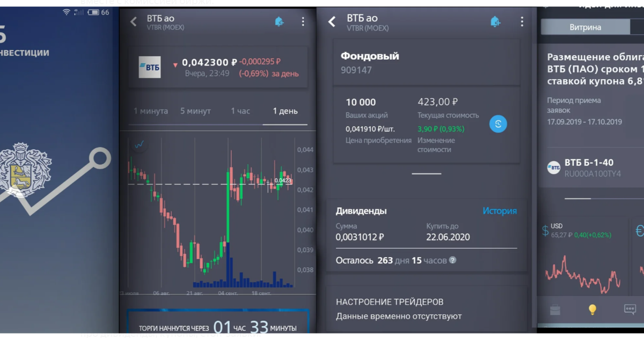Screen dimensions: 644x338
Task: Select the 1 день chart interval
Action: [285, 111]
